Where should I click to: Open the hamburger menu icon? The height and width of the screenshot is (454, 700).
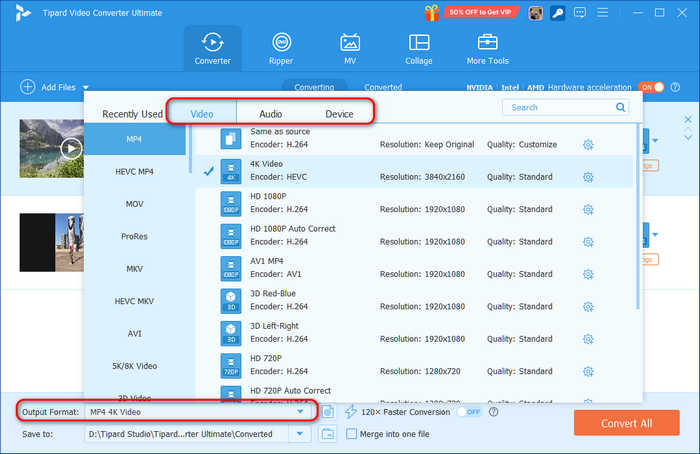point(602,12)
